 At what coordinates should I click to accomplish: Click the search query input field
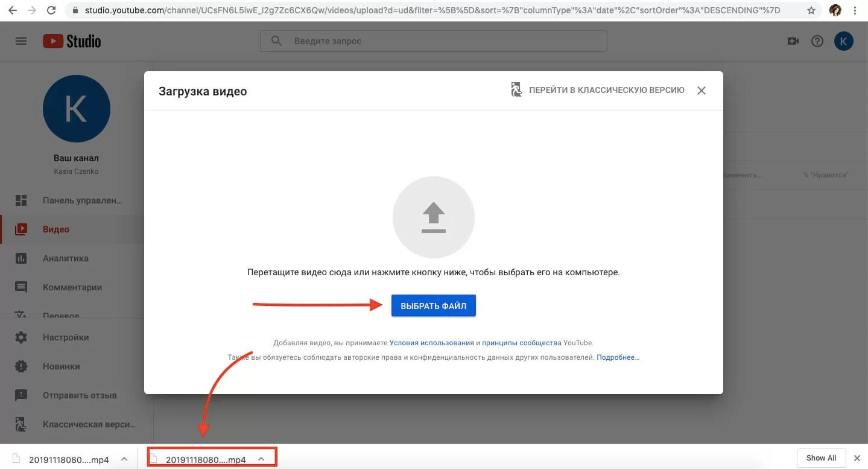coord(432,40)
